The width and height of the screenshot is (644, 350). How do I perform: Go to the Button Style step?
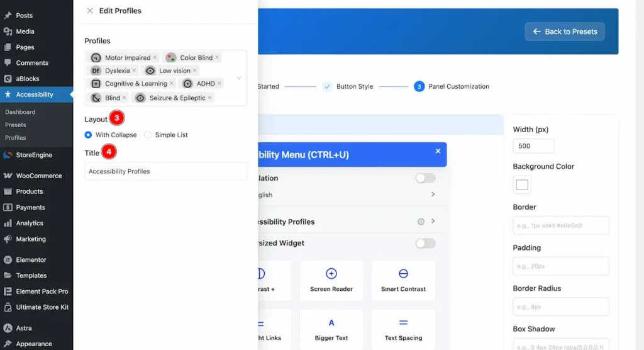[x=348, y=86]
